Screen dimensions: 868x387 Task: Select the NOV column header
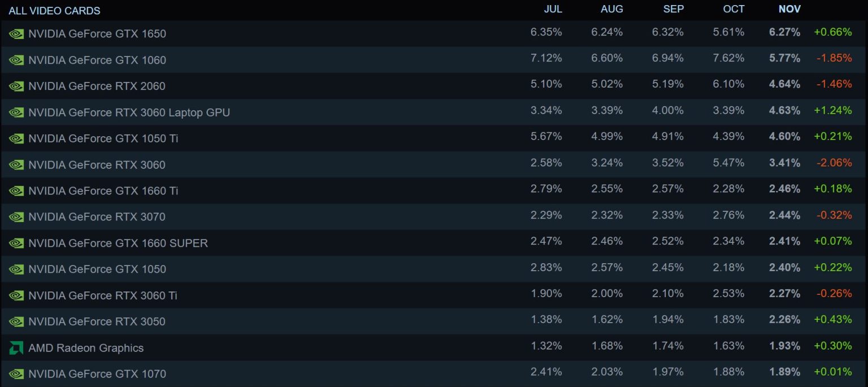click(x=789, y=9)
